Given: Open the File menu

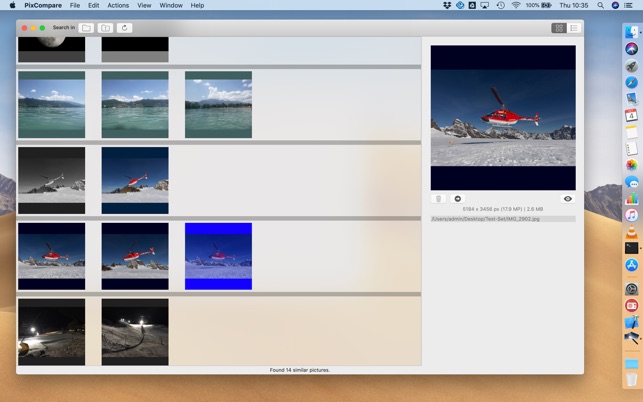Looking at the screenshot, I should 75,5.
